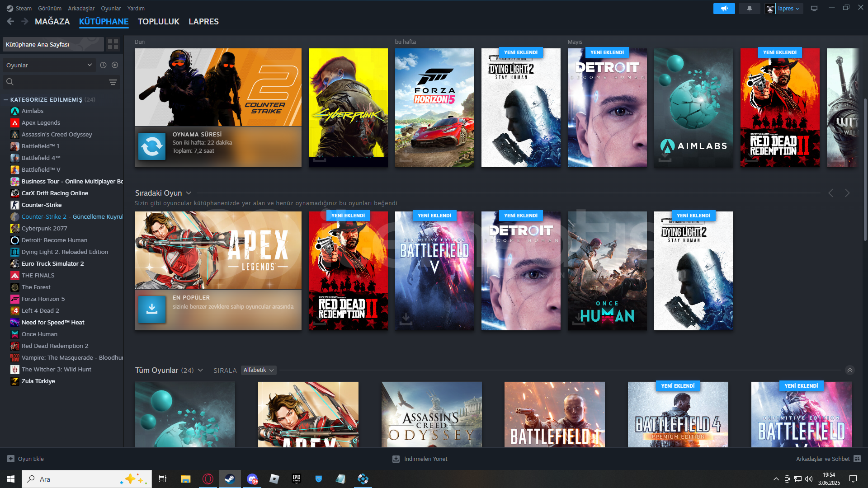Switch to the KÜTÜPHANE tab
The width and height of the screenshot is (868, 488).
(x=104, y=21)
